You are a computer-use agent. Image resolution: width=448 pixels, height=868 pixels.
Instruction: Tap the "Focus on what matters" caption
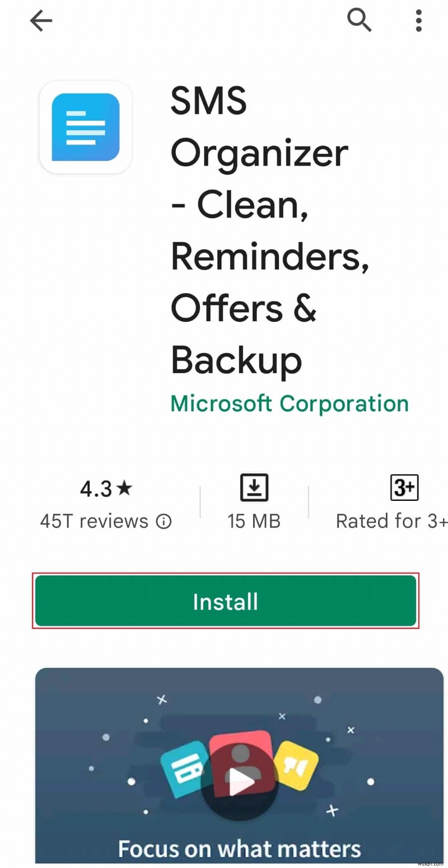point(239,848)
